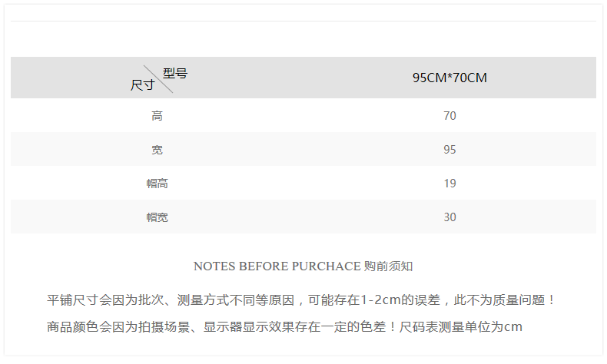Select the 95CM*70CM column header
Screen dimensions: 607x364
449,78
